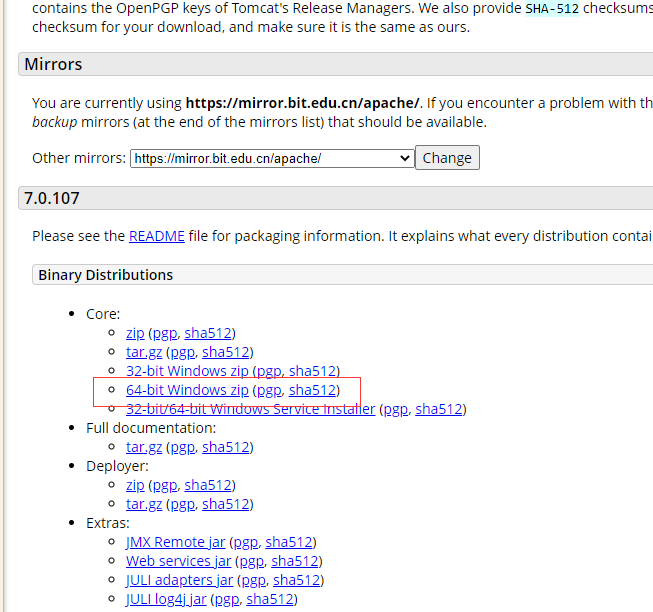Viewport: 653px width, 612px height.
Task: Open the Other mirrors dropdown
Action: click(272, 159)
